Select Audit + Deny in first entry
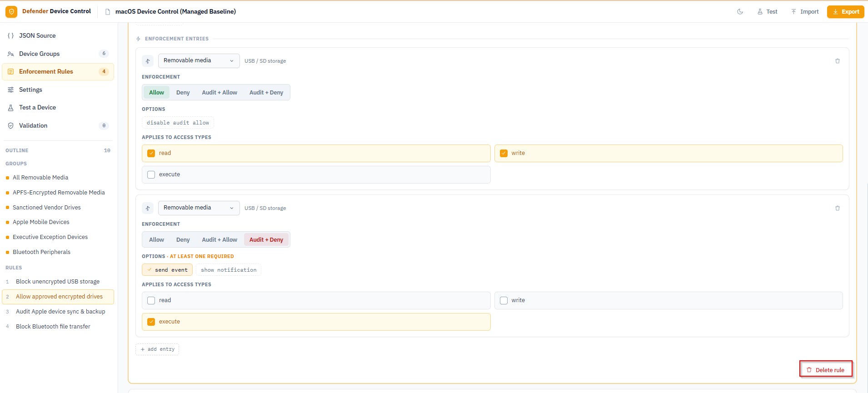 pyautogui.click(x=266, y=92)
